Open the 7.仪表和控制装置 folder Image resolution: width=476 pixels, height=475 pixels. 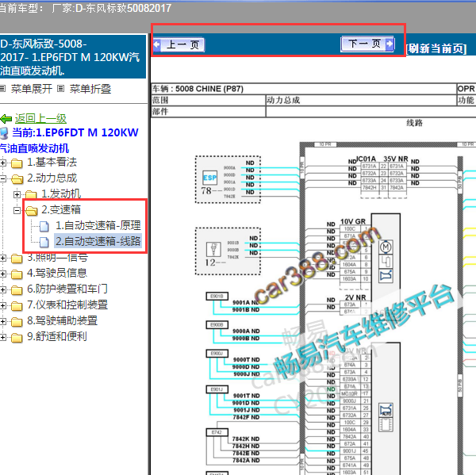click(67, 305)
